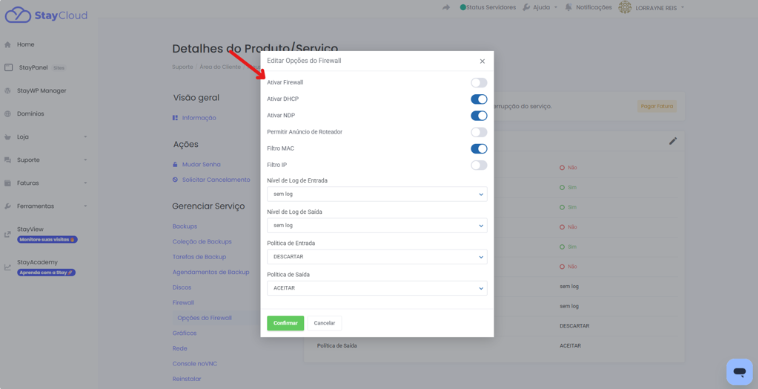This screenshot has height=389, width=758.
Task: Expand the Loja sidebar menu
Action: (46, 137)
